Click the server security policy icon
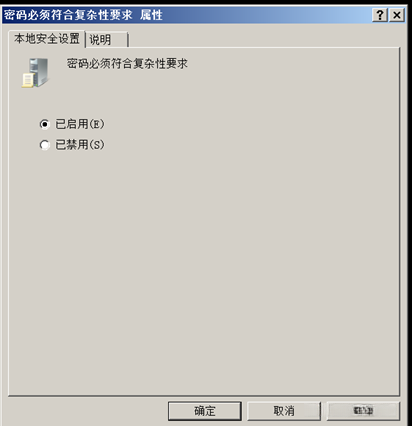The width and height of the screenshot is (412, 426). (35, 73)
